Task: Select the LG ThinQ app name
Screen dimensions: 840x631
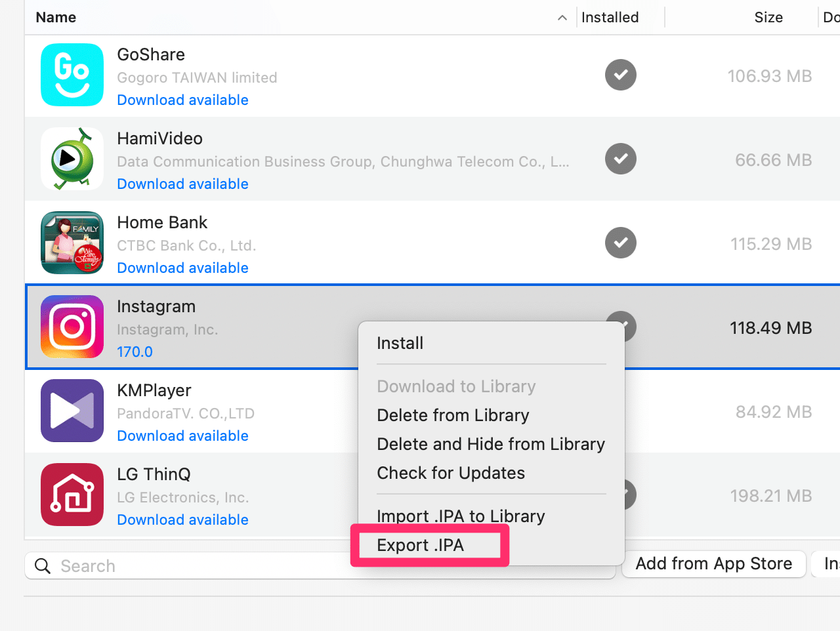Action: (x=154, y=474)
